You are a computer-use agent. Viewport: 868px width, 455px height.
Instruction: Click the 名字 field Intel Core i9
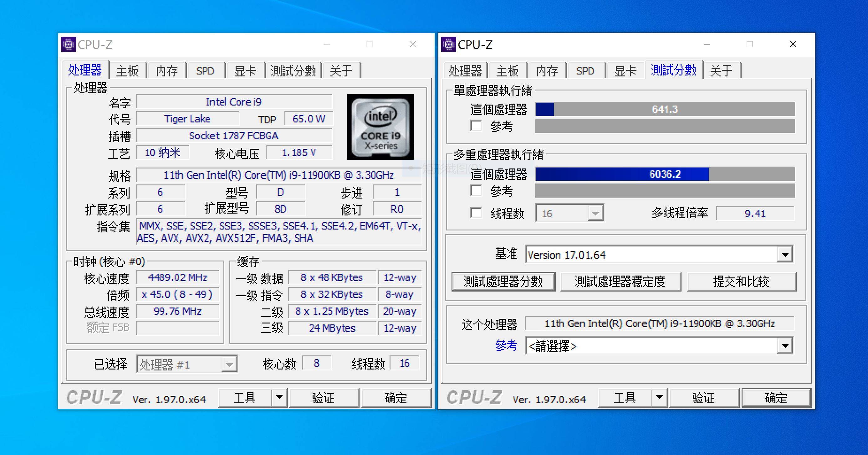234,102
